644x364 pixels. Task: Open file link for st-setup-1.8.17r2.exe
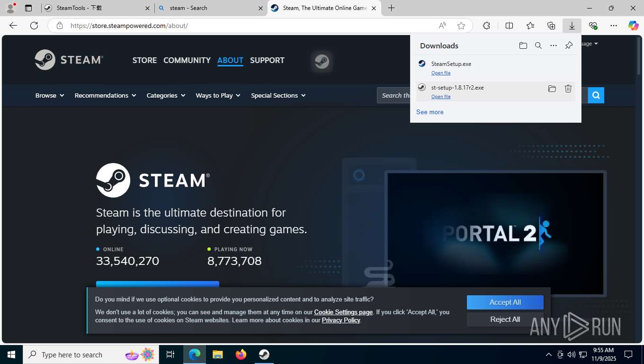click(x=441, y=97)
